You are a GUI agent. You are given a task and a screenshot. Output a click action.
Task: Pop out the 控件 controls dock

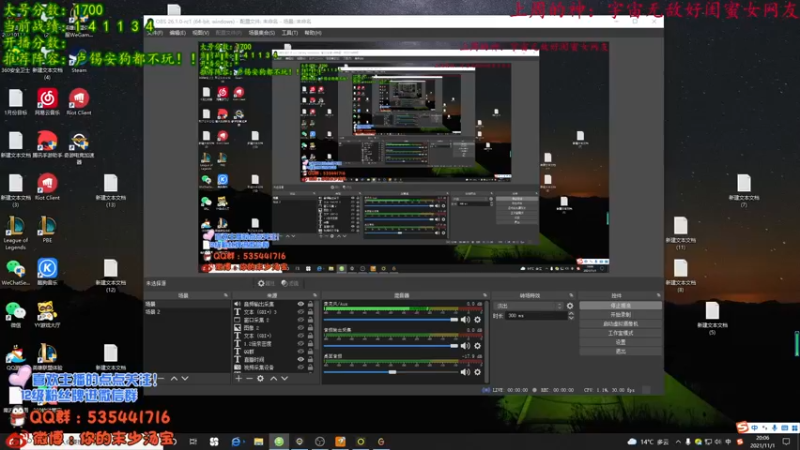click(658, 295)
